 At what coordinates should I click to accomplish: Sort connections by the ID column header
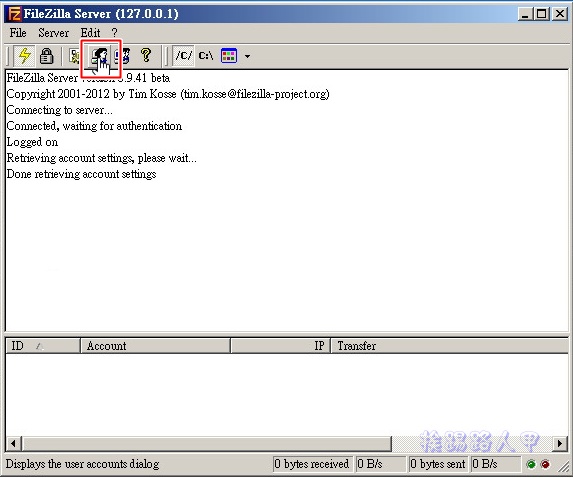point(43,346)
